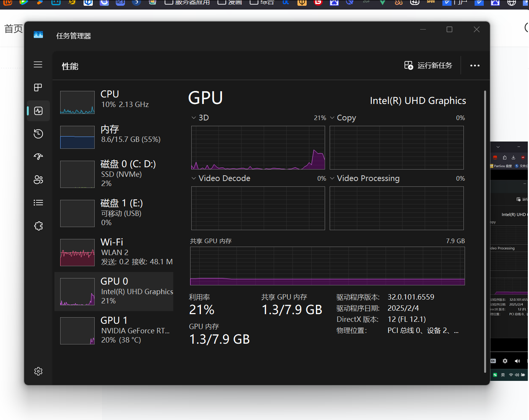Click the 21% value under 利用率
Viewport: 529px width, 420px height.
point(202,310)
